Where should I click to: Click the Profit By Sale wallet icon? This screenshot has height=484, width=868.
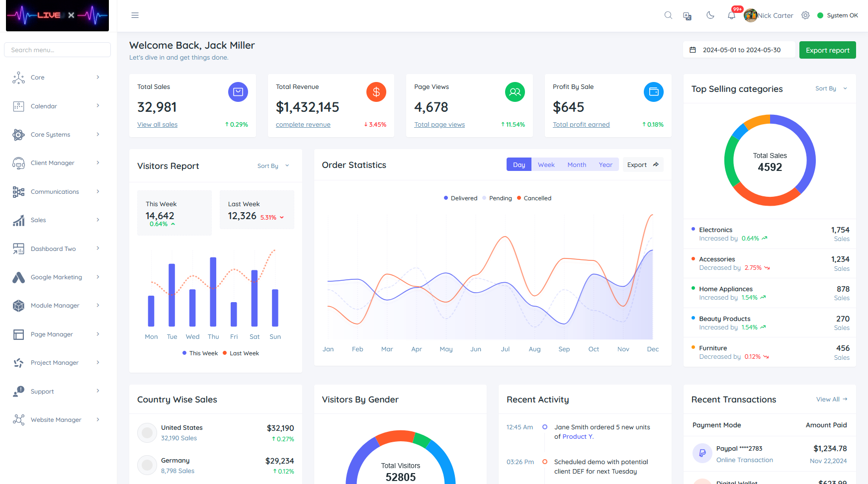coord(654,92)
